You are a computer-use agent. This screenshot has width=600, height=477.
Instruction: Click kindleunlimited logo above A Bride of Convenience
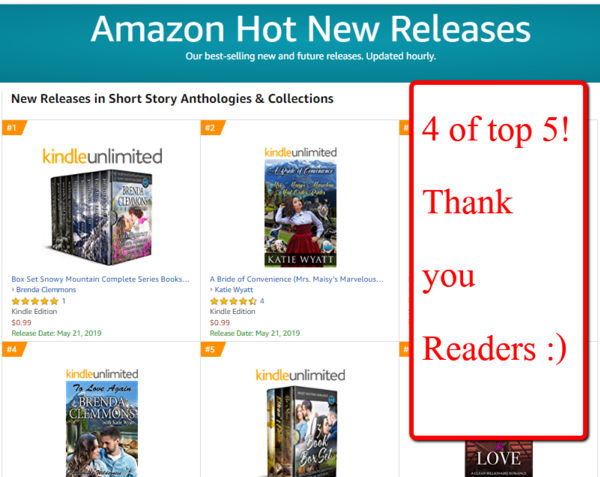[300, 152]
